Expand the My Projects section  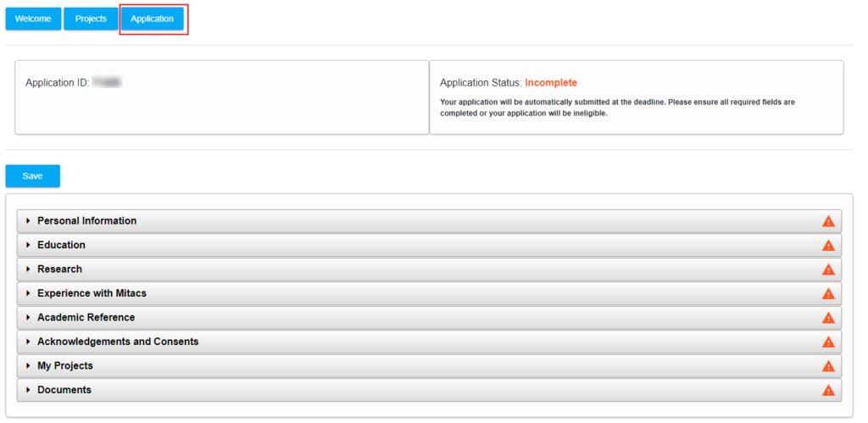(429, 366)
